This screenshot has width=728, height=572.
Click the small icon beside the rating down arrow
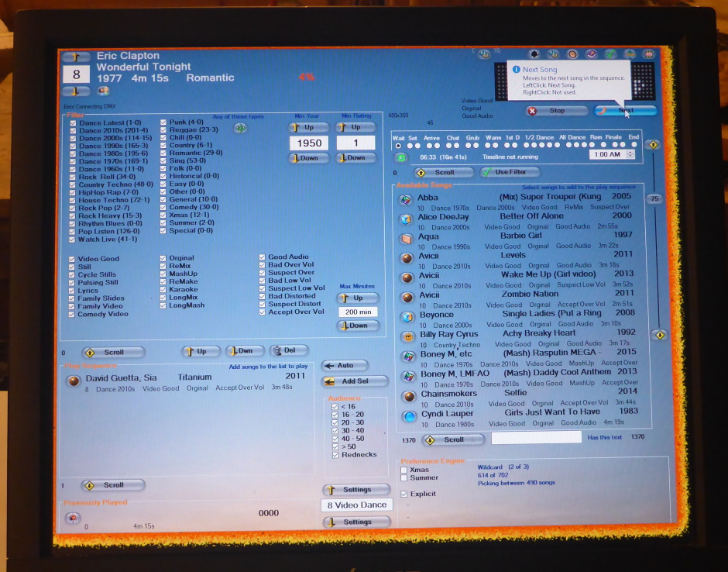coord(103,91)
